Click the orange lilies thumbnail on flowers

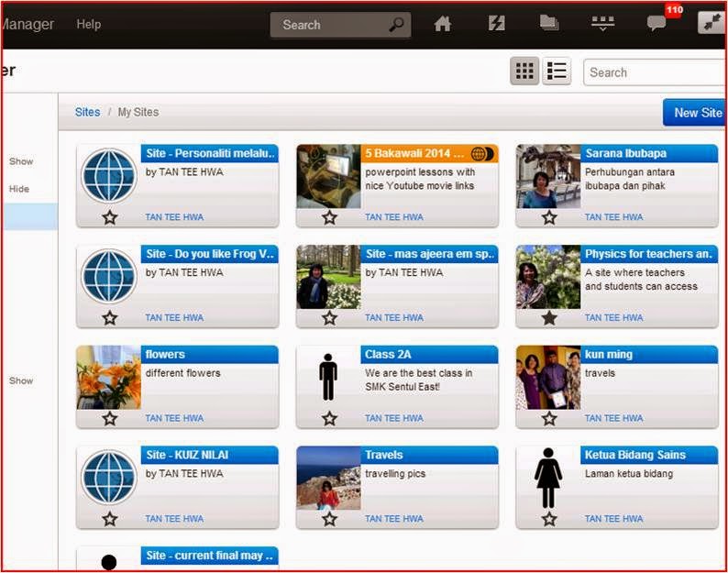(108, 378)
